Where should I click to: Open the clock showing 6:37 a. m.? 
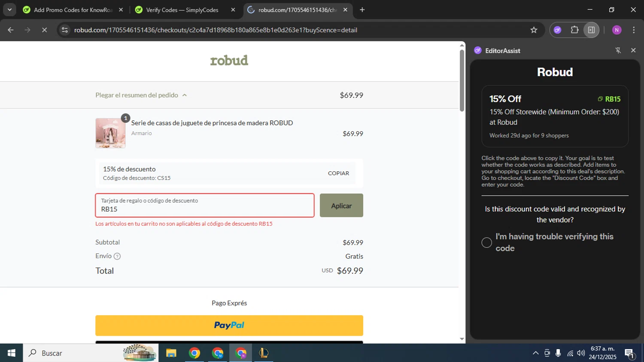[602, 353]
